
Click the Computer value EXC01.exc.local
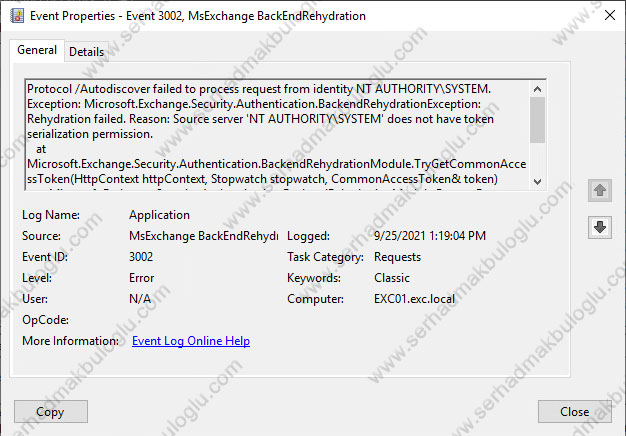pos(414,299)
